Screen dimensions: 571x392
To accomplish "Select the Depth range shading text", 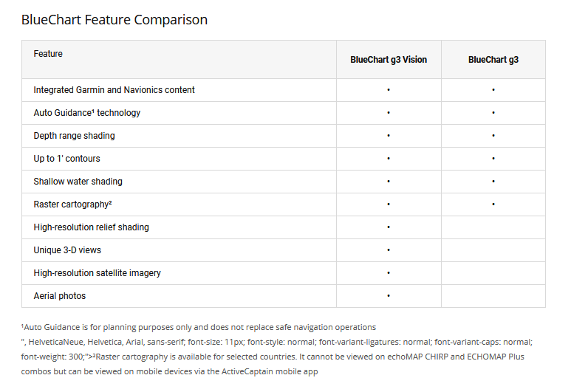I will pyautogui.click(x=74, y=136).
